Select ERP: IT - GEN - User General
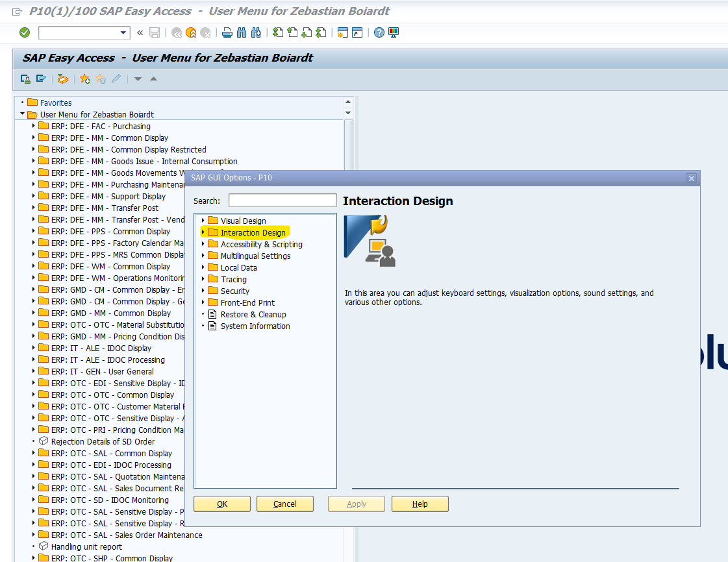Image resolution: width=728 pixels, height=562 pixels. pyautogui.click(x=102, y=372)
